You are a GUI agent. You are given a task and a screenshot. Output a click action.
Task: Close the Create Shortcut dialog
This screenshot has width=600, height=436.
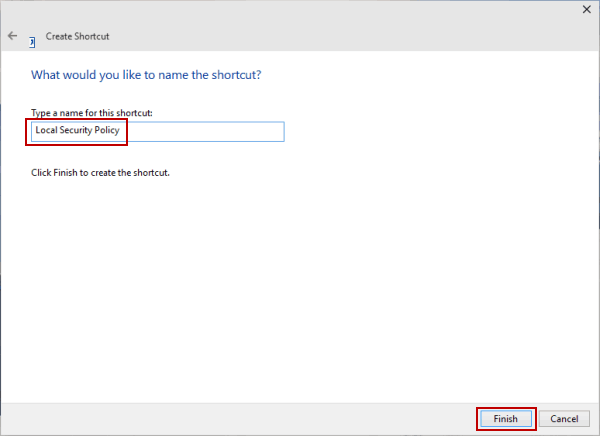[x=584, y=8]
